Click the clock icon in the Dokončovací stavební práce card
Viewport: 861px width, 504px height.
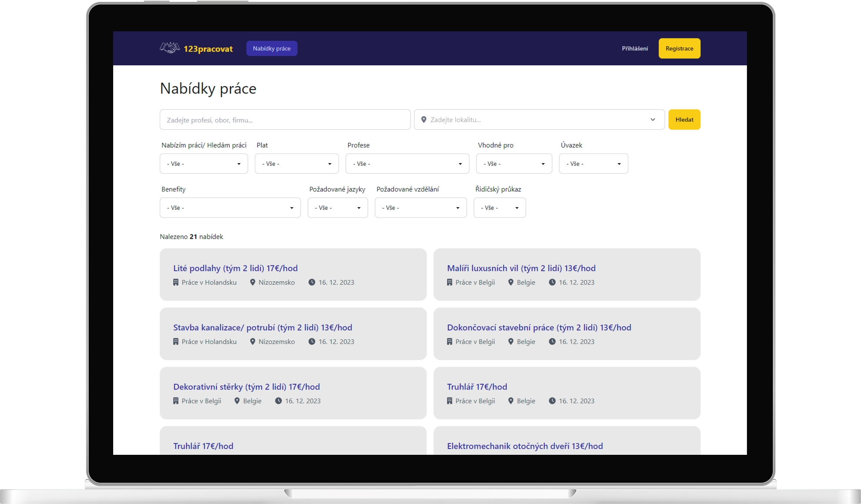(552, 342)
